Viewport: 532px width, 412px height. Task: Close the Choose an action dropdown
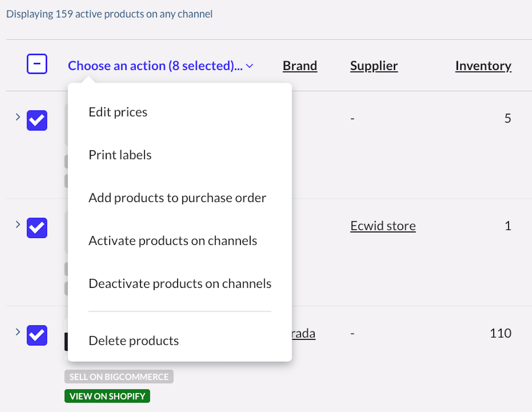pos(160,66)
